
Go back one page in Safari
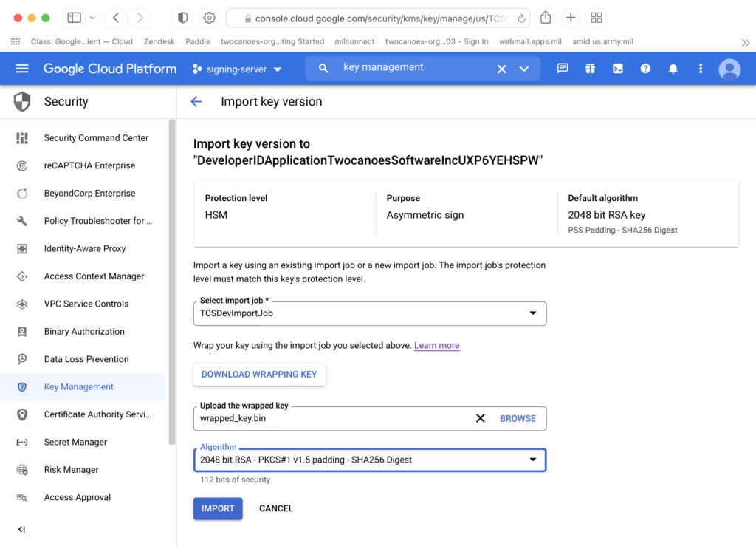point(116,18)
